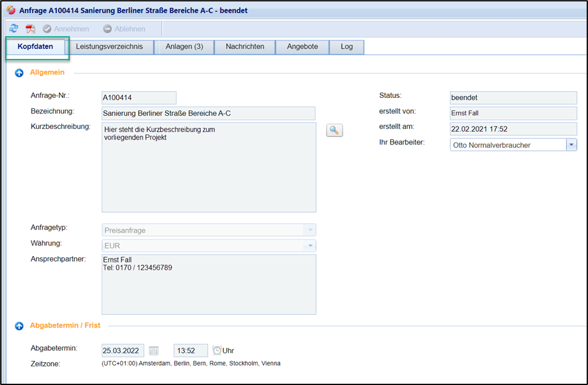This screenshot has width=588, height=385.
Task: View the Log tab
Action: coord(346,46)
